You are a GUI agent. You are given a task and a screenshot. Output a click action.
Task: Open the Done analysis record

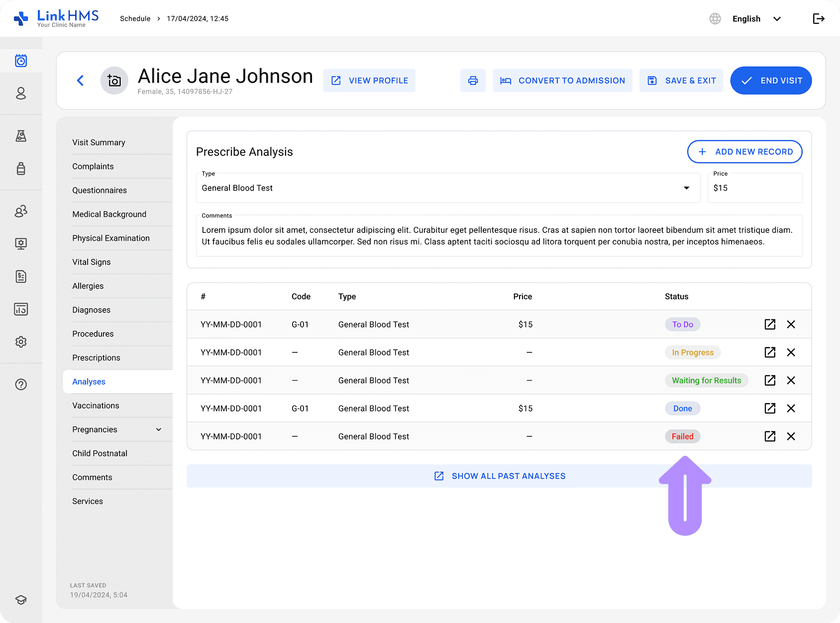pos(770,409)
